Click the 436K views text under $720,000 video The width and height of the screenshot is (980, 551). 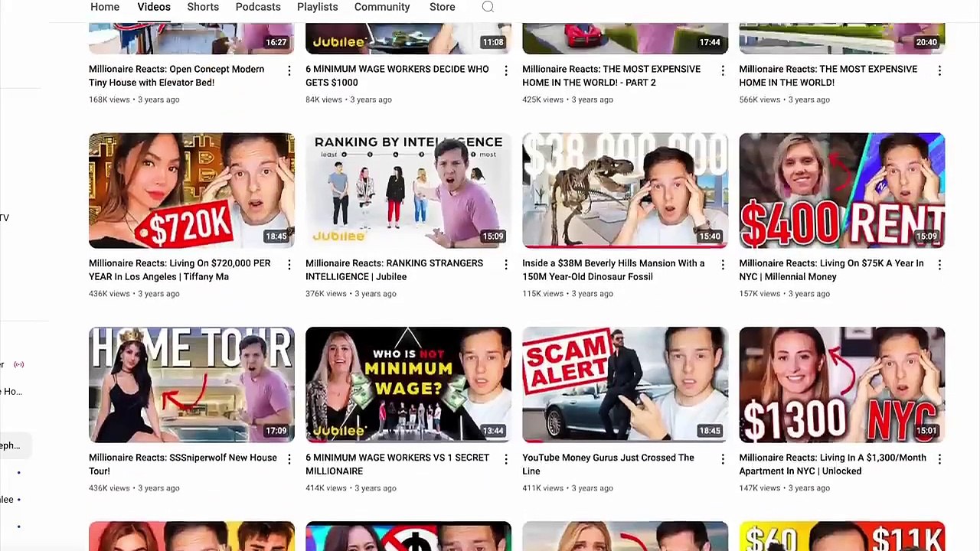[x=110, y=294]
